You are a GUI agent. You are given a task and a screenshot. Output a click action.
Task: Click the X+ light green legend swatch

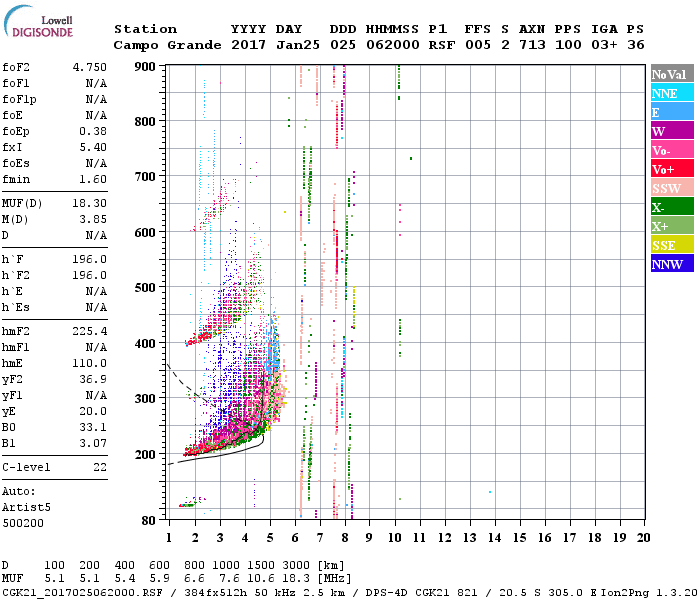pos(672,225)
